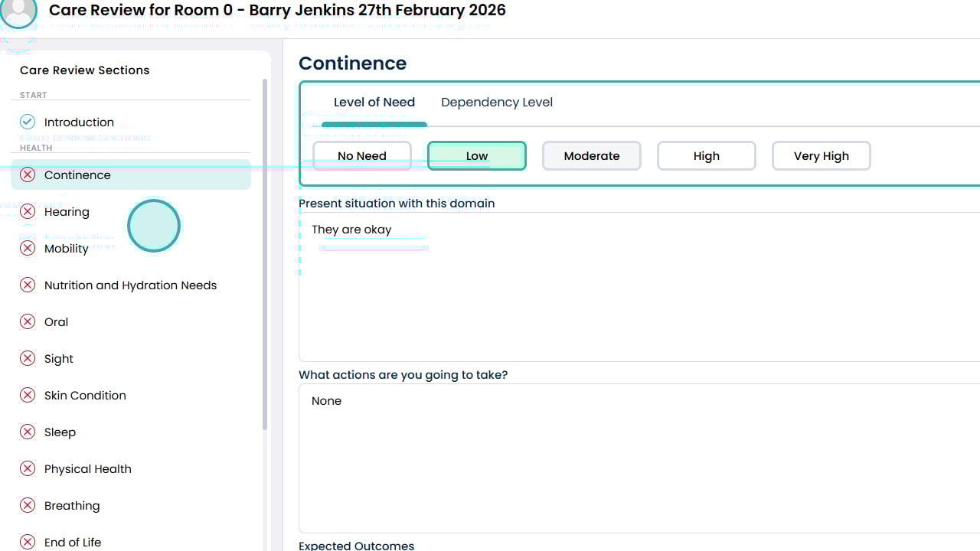Screen dimensions: 980x551
Task: Click the red X icon beside Continence
Action: (28, 174)
